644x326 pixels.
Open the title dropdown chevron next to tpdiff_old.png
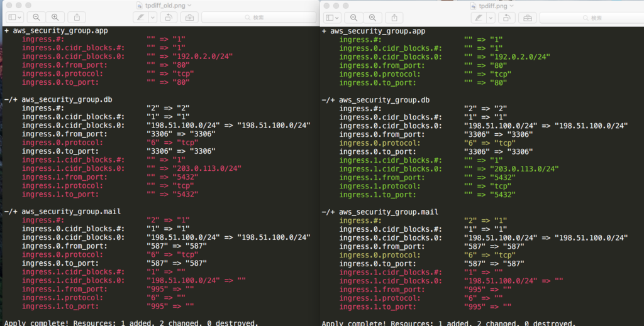(x=189, y=6)
